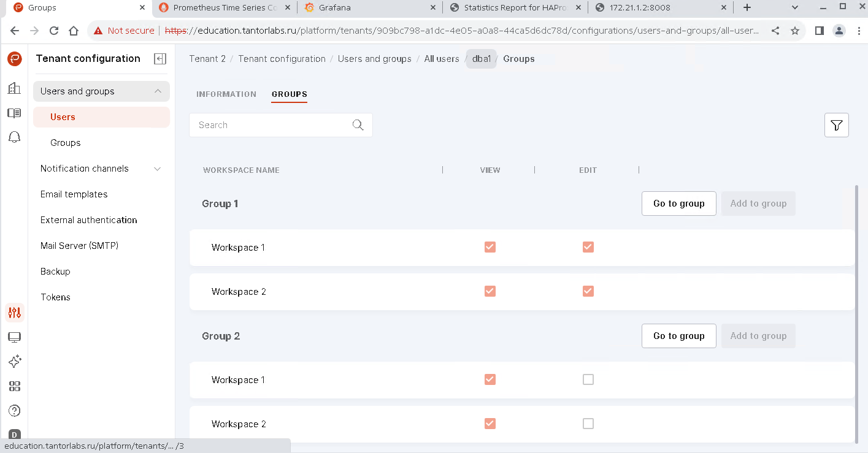Uncheck View for Group 1 Workspace 1

click(490, 247)
